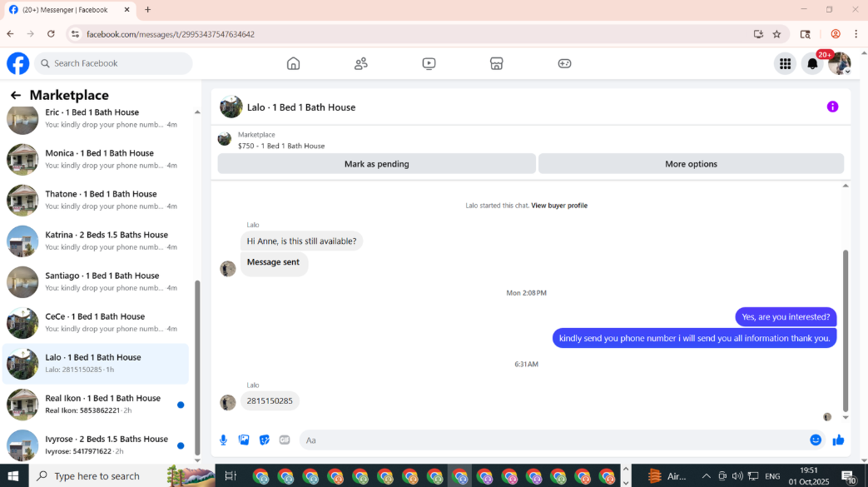The width and height of the screenshot is (868, 487).
Task: Click the address bar URL
Action: [x=171, y=34]
